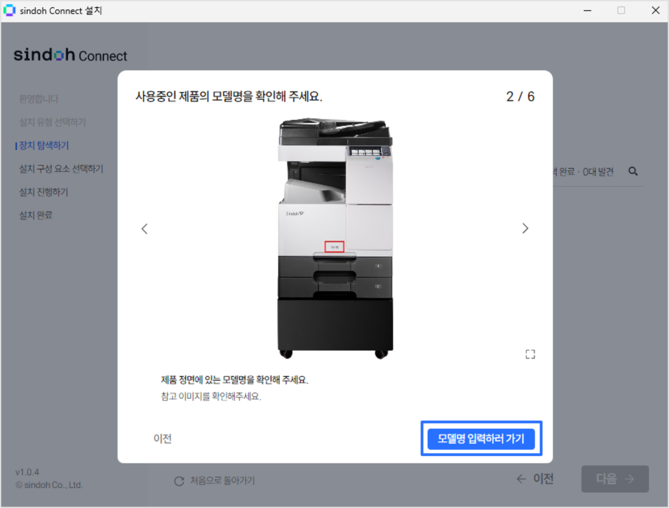
Task: Click the 다음 button at bottom right
Action: [615, 479]
